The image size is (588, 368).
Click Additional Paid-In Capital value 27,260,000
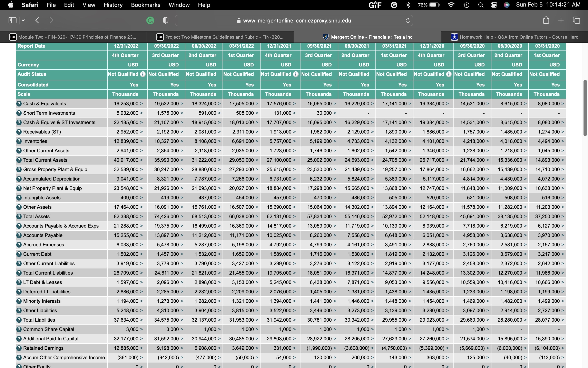[432, 339]
